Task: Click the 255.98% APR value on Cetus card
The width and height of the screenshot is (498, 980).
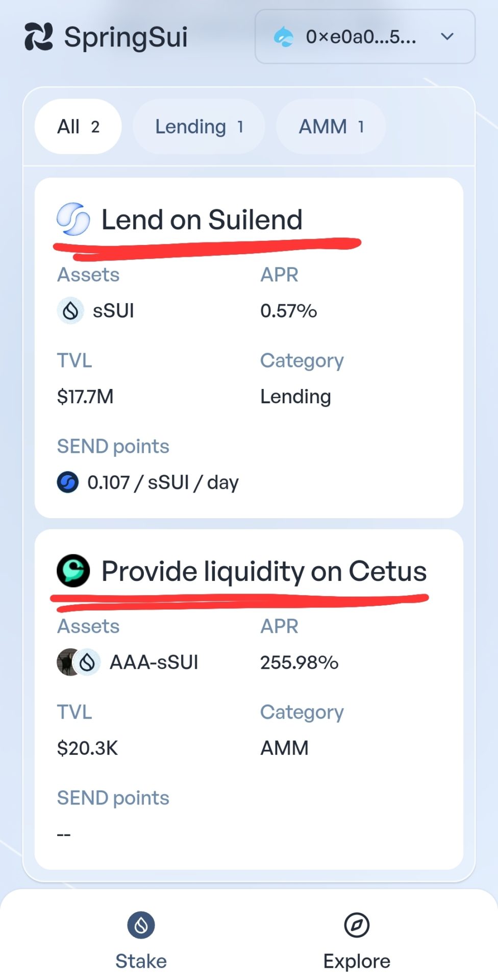Action: click(x=299, y=663)
